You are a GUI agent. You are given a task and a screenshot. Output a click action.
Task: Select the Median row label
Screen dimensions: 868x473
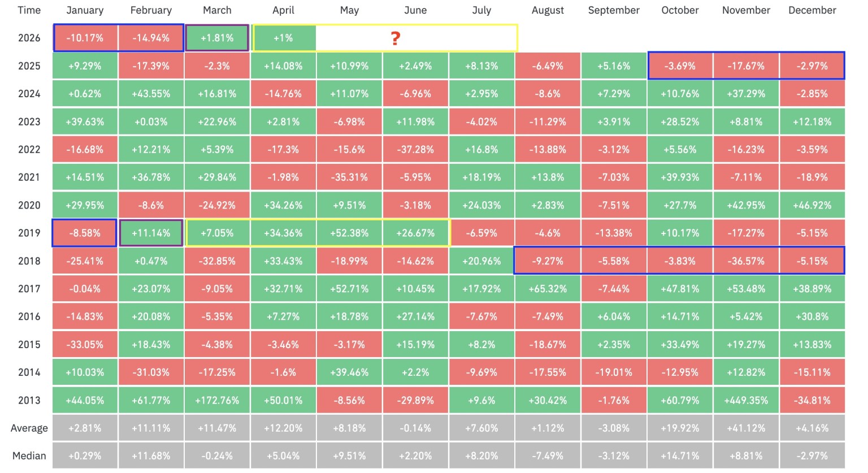[x=29, y=456]
